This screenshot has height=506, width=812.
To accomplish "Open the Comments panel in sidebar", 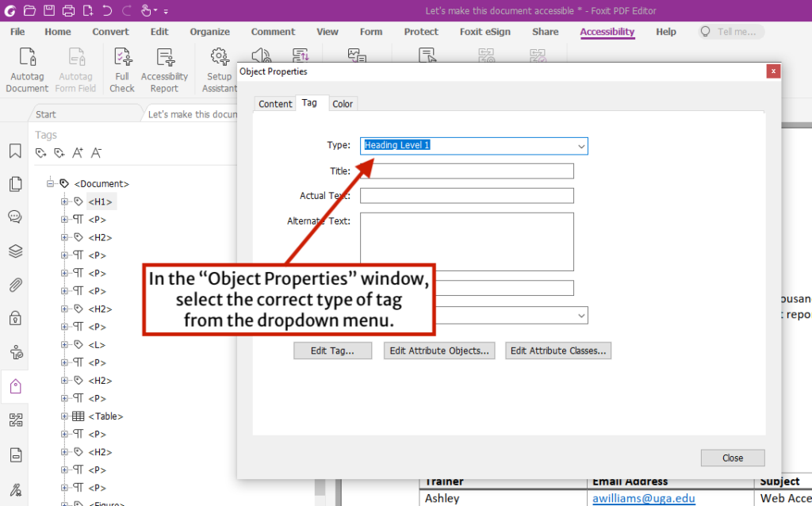I will (x=14, y=217).
